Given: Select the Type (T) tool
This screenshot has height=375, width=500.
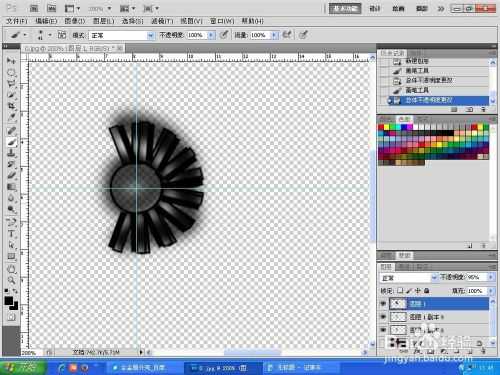Looking at the screenshot, I should click(x=11, y=234).
